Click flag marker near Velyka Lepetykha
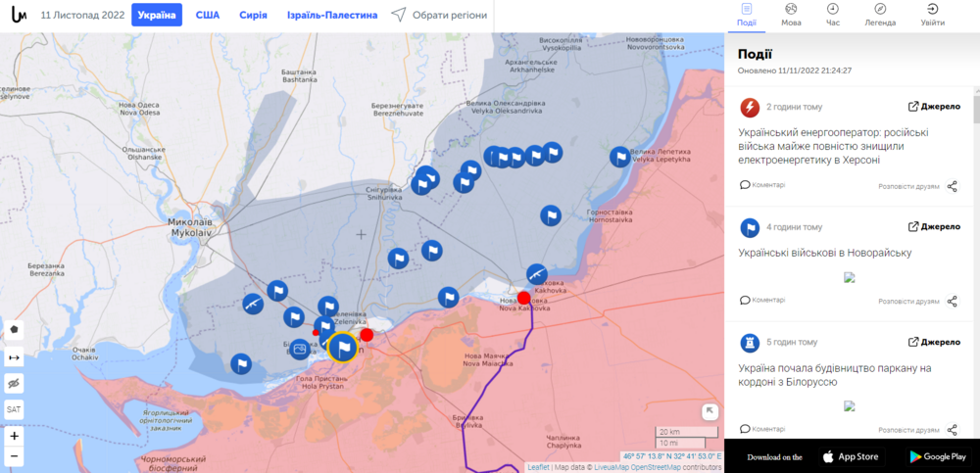This screenshot has width=980, height=473. 620,157
